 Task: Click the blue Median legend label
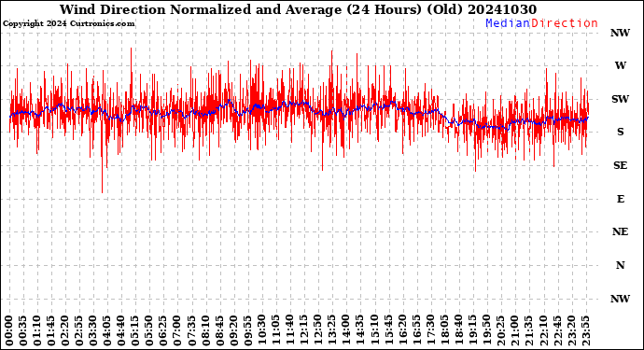[508, 23]
